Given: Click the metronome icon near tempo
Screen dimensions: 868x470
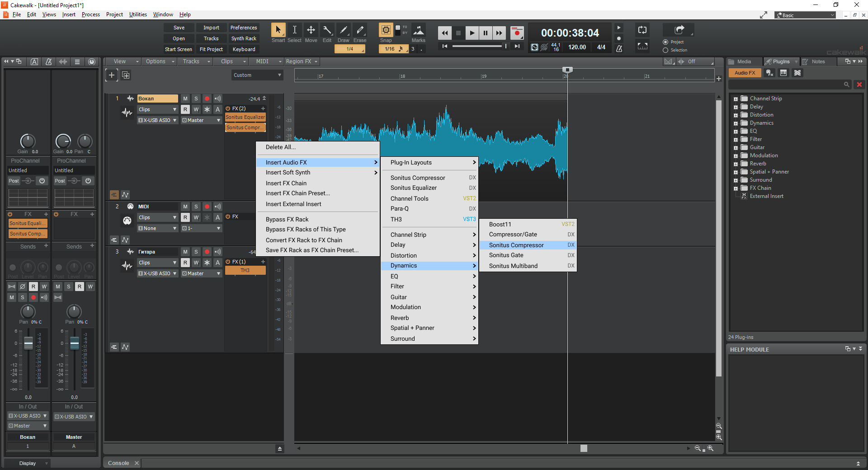Looking at the screenshot, I should [619, 47].
